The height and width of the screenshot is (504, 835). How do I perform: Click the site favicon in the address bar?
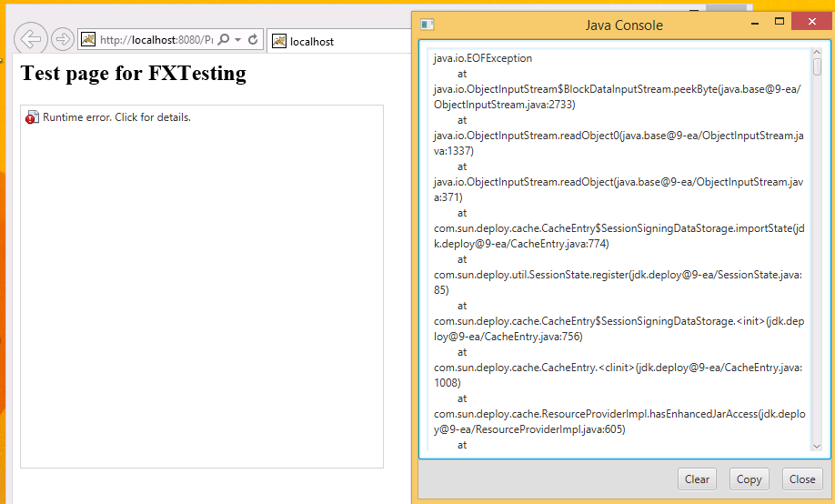coord(88,39)
